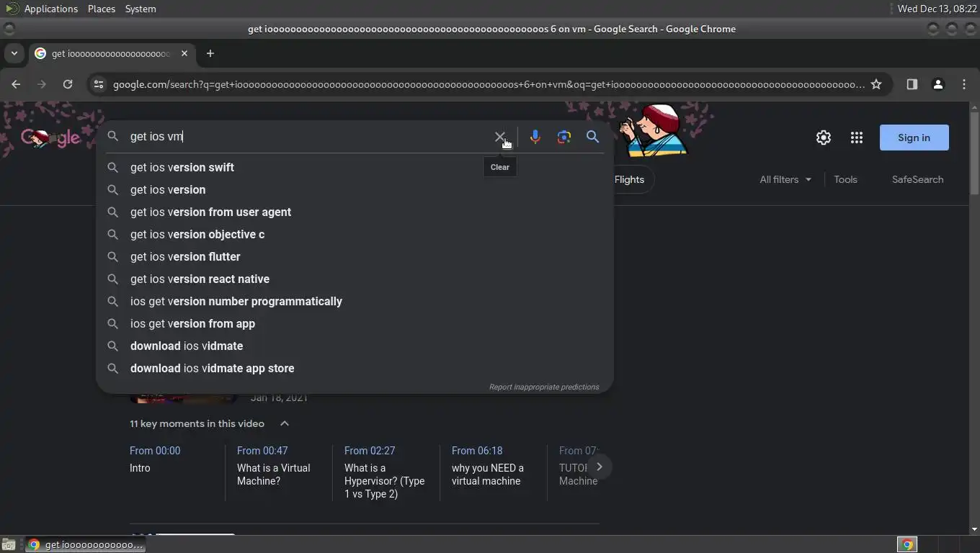Viewport: 980px width, 553px height.
Task: Open Tools option
Action: pos(845,179)
